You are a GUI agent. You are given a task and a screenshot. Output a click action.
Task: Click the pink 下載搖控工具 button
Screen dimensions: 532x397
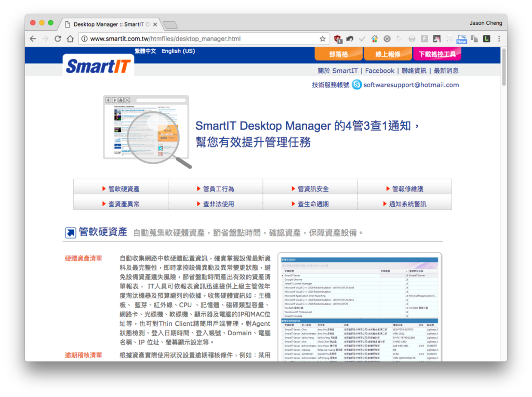(437, 54)
